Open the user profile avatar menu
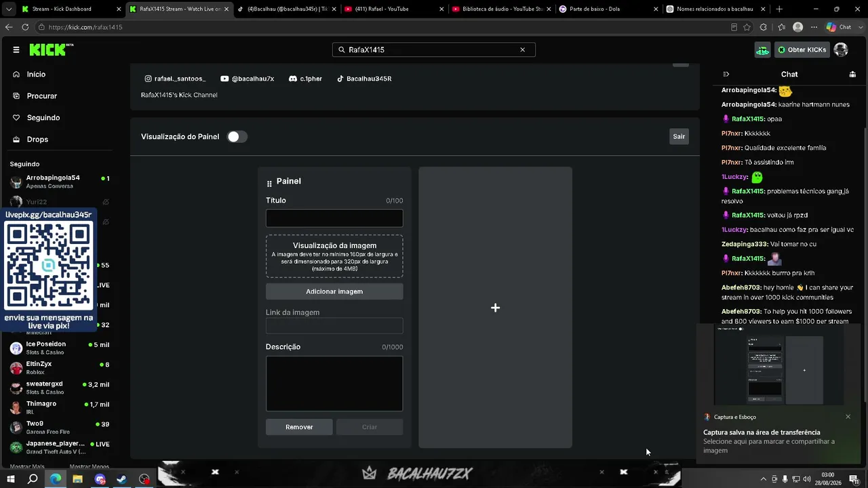The image size is (868, 488). pos(841,49)
